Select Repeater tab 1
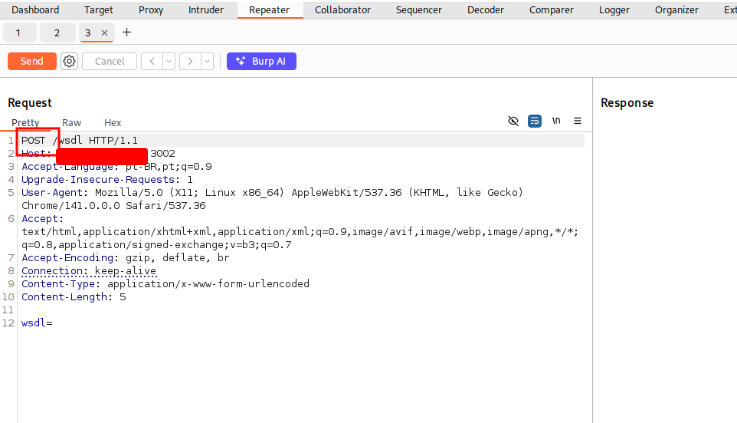This screenshot has width=737, height=423. (18, 33)
